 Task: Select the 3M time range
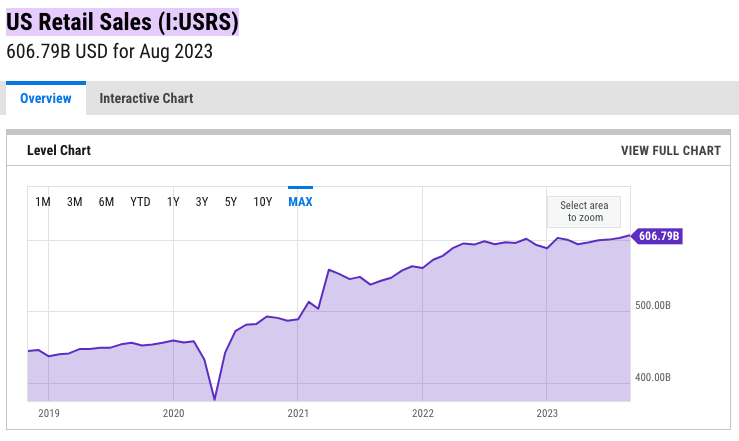point(74,202)
